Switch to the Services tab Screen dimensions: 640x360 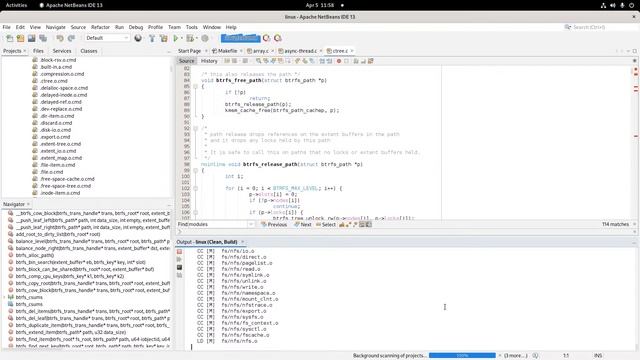[62, 51]
